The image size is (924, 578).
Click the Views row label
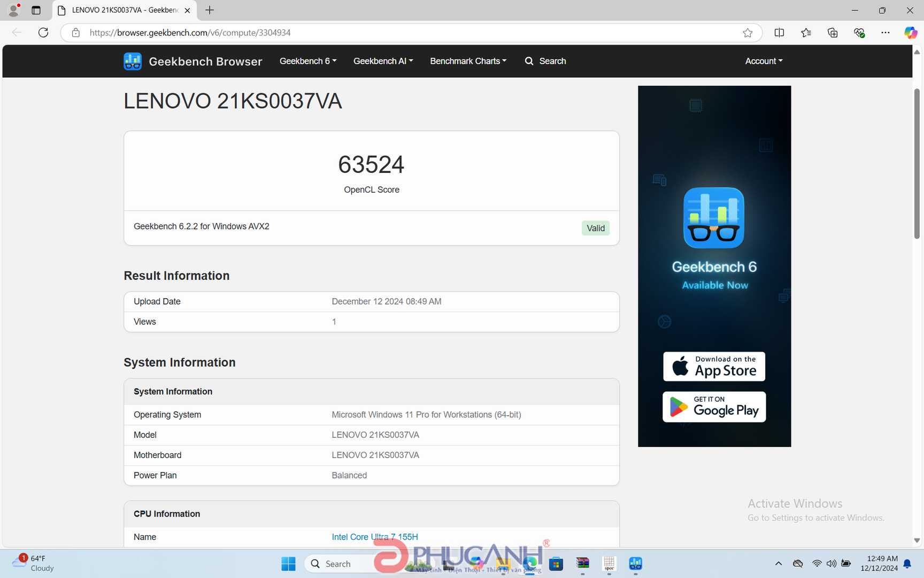pos(145,322)
